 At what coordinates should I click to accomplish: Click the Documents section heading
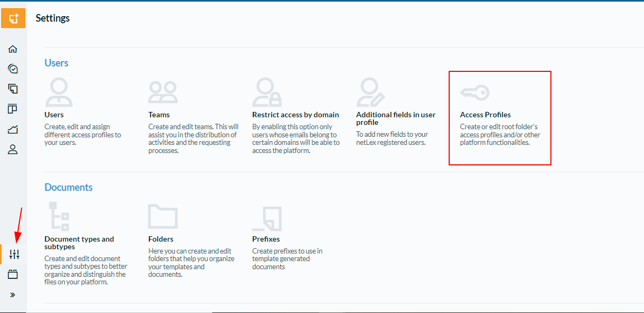coord(69,187)
